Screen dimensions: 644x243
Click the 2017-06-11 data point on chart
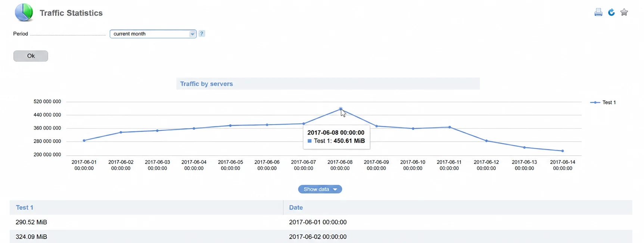(449, 127)
